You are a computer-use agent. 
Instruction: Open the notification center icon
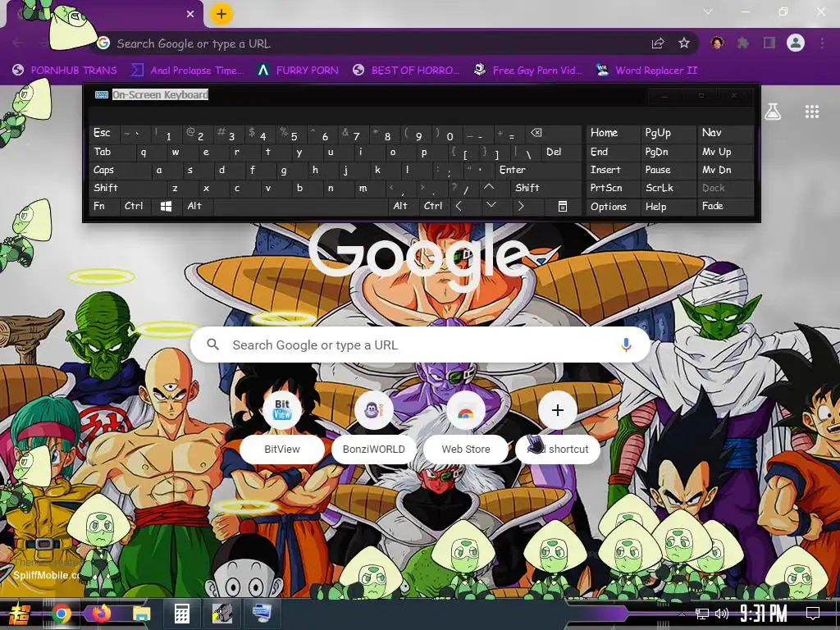click(813, 614)
